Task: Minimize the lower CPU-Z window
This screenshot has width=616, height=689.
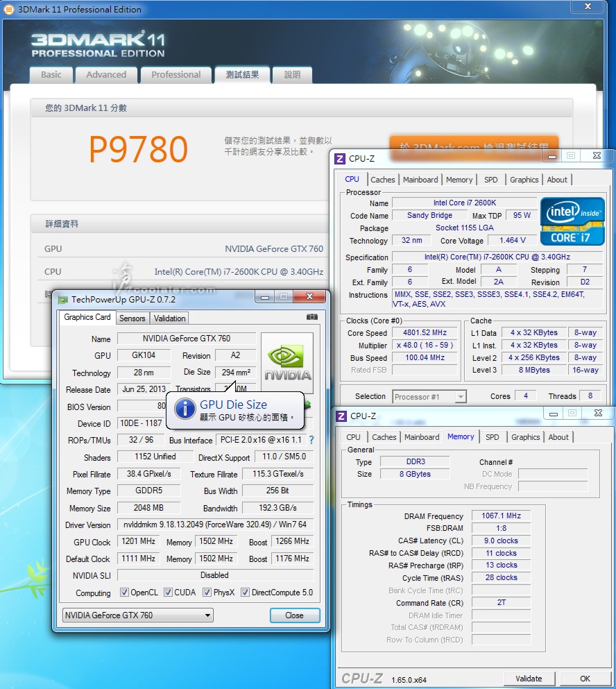Action: click(553, 414)
